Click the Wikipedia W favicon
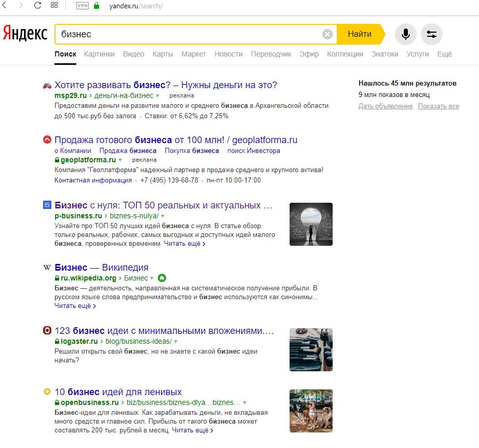This screenshot has width=479, height=448. [x=47, y=268]
